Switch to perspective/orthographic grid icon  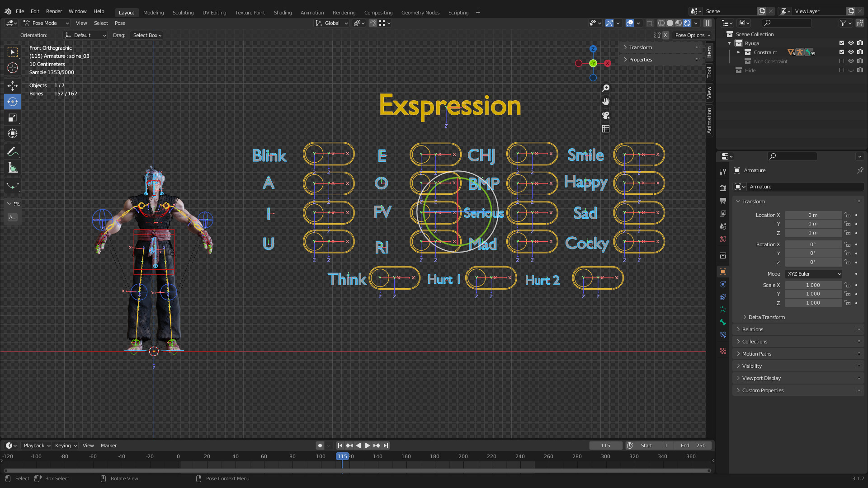click(x=606, y=129)
